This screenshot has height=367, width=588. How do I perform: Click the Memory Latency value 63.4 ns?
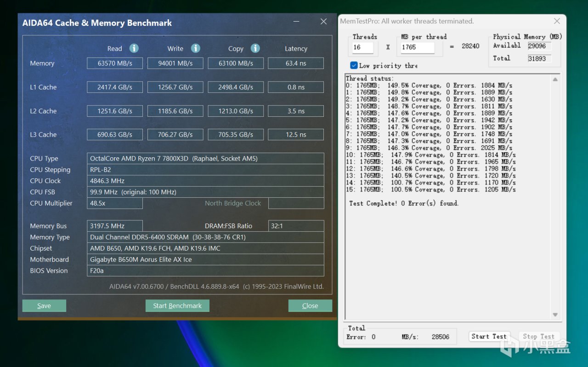click(296, 63)
